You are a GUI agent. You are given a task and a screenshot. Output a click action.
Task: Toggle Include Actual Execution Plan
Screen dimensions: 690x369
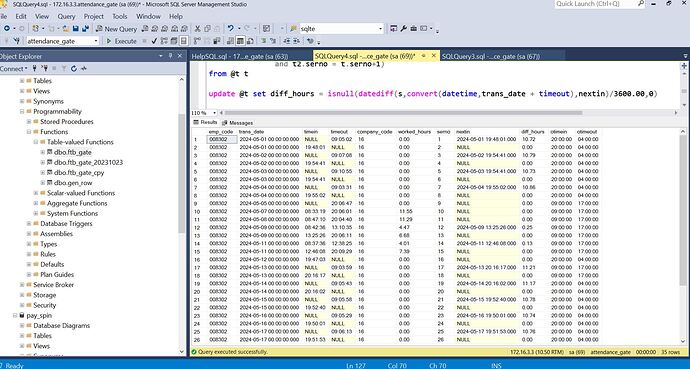197,41
